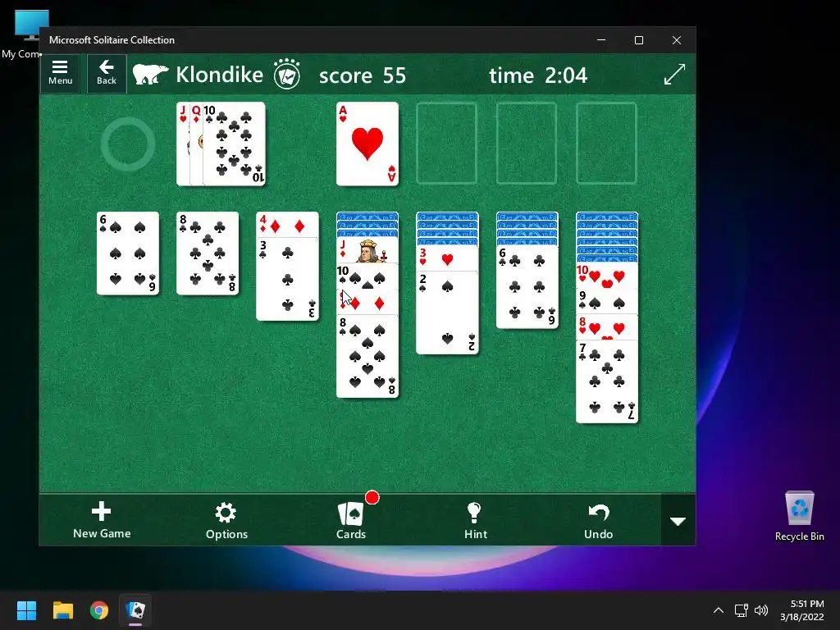Toggle fullscreen with diagonal arrows icon

pos(674,74)
